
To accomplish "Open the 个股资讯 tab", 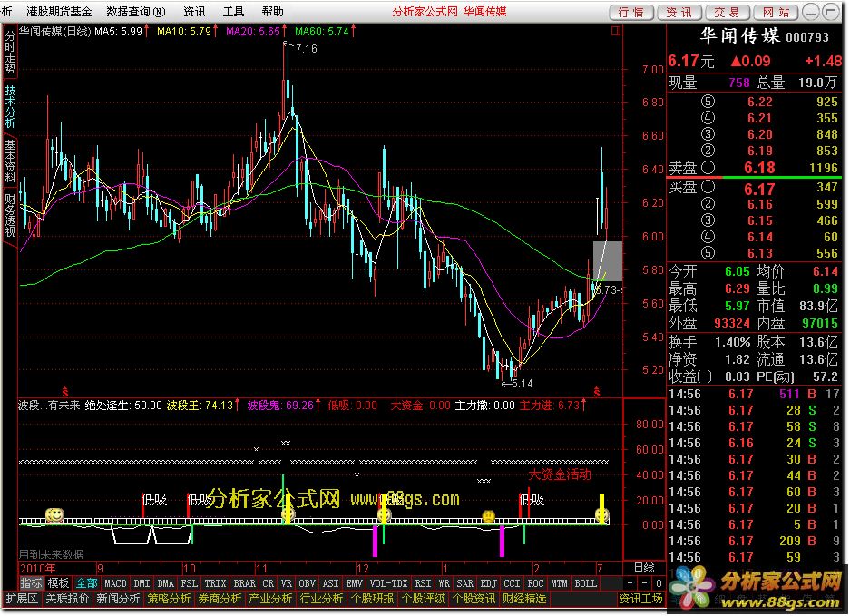I will [474, 599].
